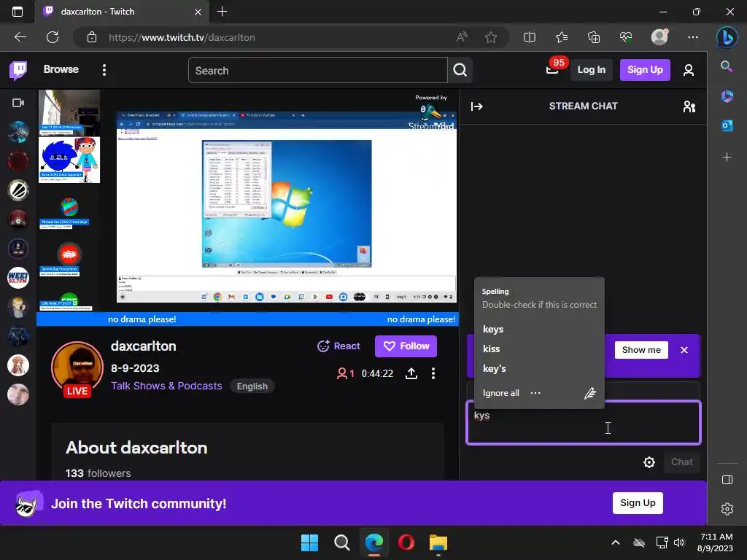Add this page to favorites star

[491, 37]
